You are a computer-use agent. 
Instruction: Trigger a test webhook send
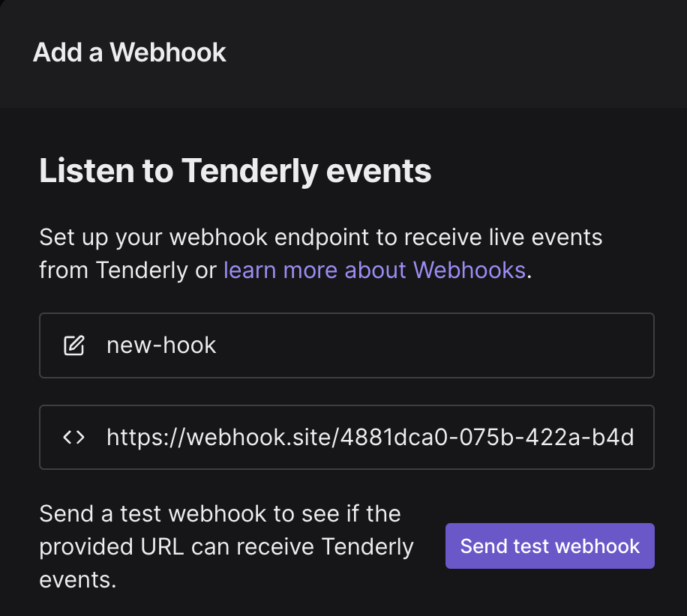coord(550,546)
